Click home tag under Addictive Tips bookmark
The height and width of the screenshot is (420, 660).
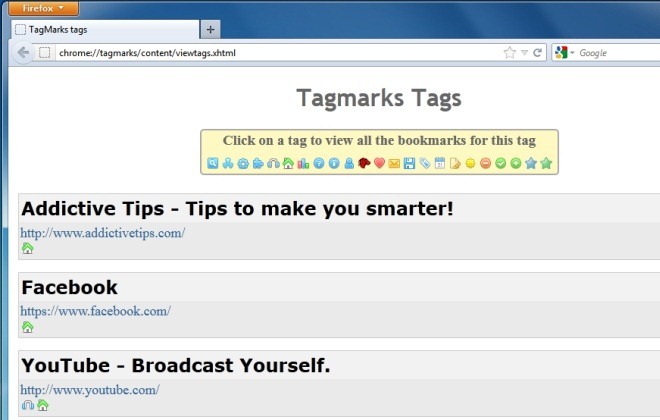[x=27, y=249]
